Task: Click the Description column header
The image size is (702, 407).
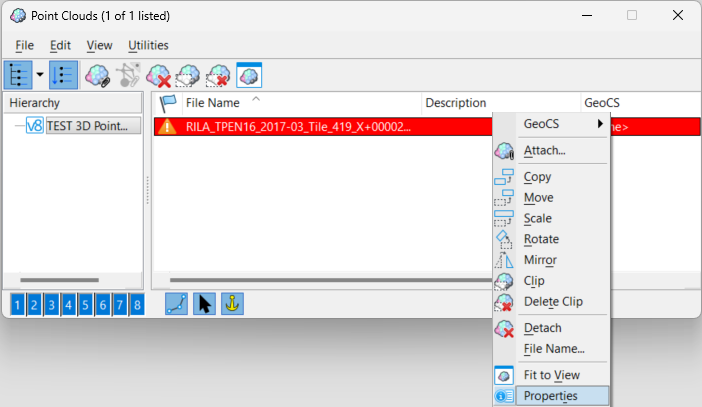Action: 501,103
